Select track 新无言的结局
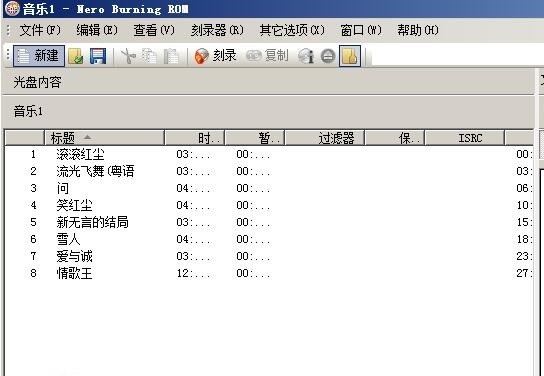The height and width of the screenshot is (376, 544). (x=93, y=222)
